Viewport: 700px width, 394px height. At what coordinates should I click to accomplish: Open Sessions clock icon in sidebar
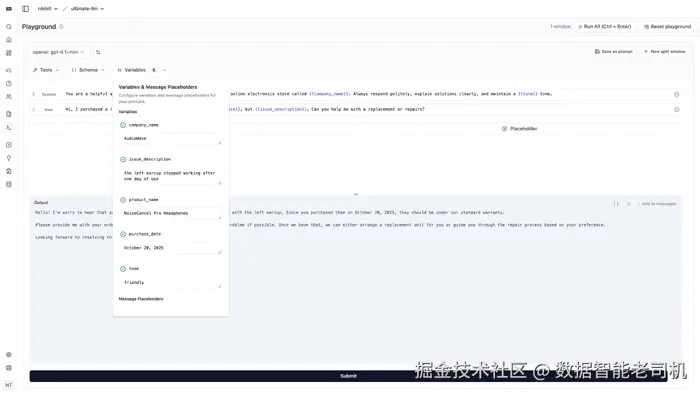(x=8, y=83)
